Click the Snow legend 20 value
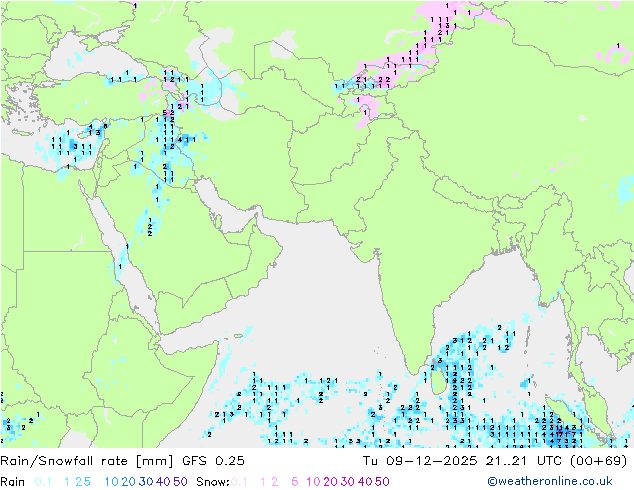Viewport: 634px width, 490px height. click(331, 482)
